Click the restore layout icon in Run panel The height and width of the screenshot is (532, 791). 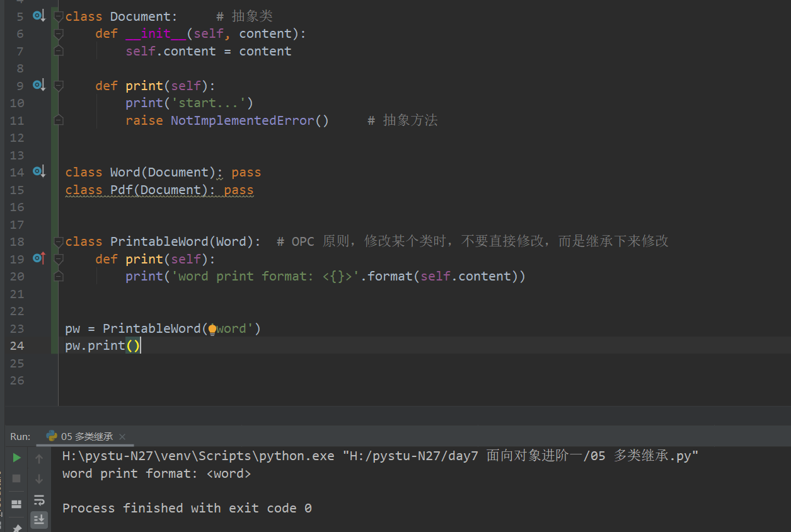pyautogui.click(x=17, y=504)
